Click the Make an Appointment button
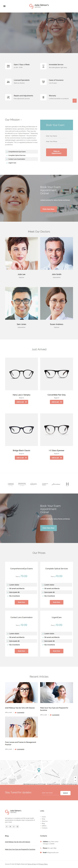78x868 pixels. click(x=56, y=152)
